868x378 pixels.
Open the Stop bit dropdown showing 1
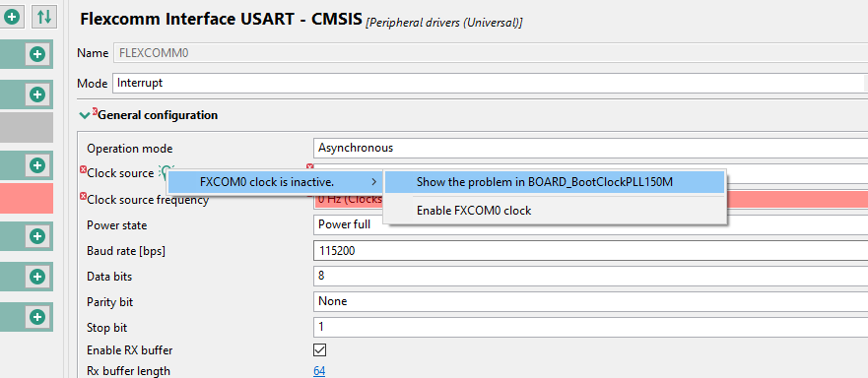tap(590, 327)
